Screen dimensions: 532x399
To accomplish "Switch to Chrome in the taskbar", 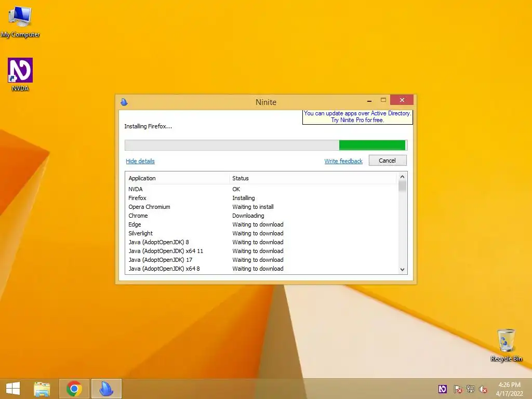I will tap(74, 389).
